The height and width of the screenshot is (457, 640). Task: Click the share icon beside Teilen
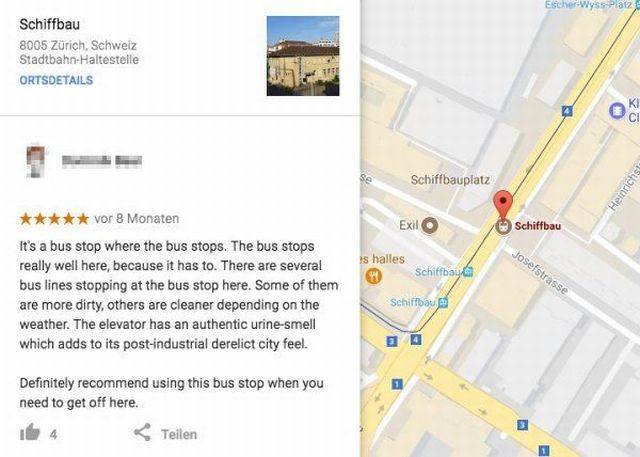point(143,433)
